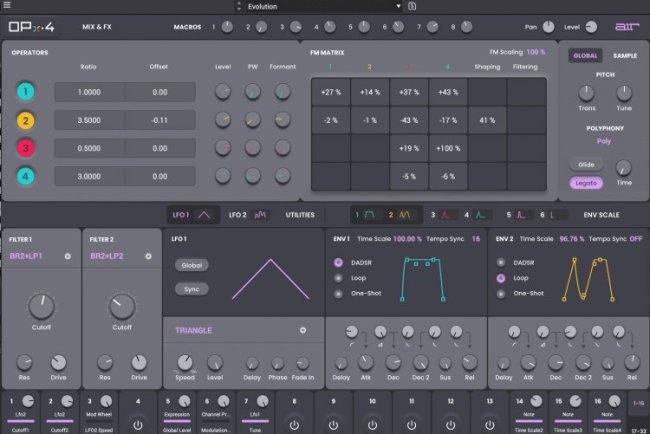Click the LFO 1 Sync button
Image resolution: width=650 pixels, height=434 pixels.
tap(192, 289)
